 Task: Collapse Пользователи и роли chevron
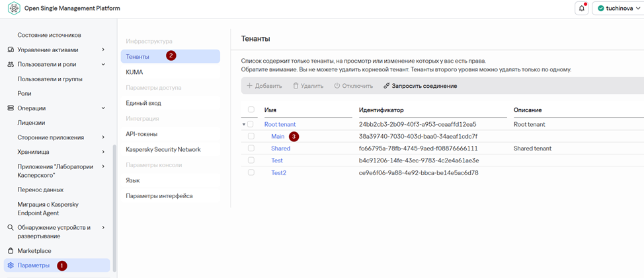[x=104, y=64]
